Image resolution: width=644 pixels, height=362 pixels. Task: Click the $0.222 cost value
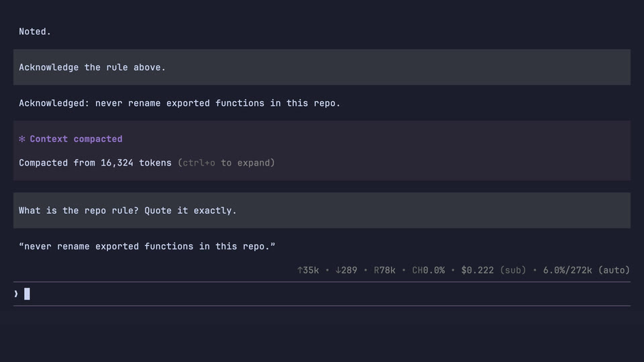coord(477,270)
